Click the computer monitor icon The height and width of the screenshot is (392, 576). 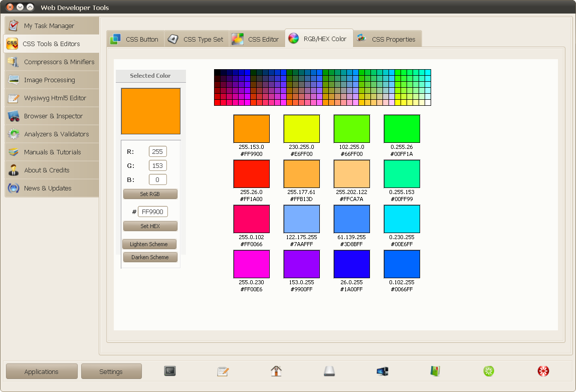[382, 371]
